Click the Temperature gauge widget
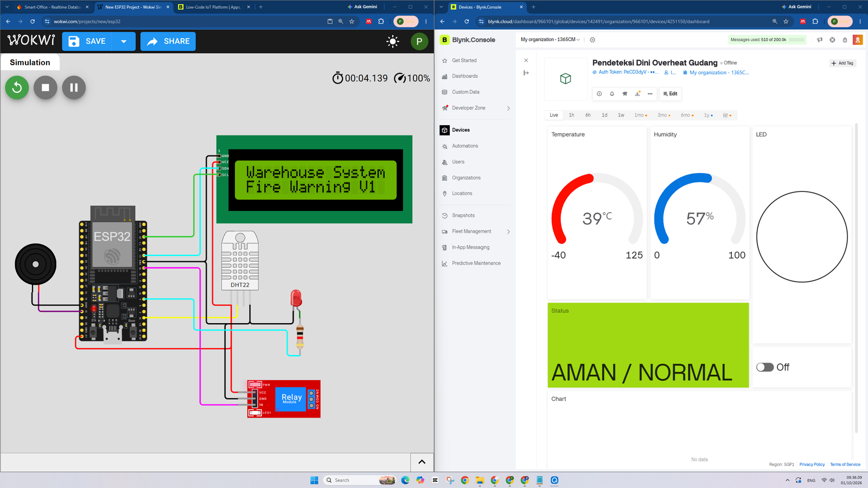 point(597,213)
